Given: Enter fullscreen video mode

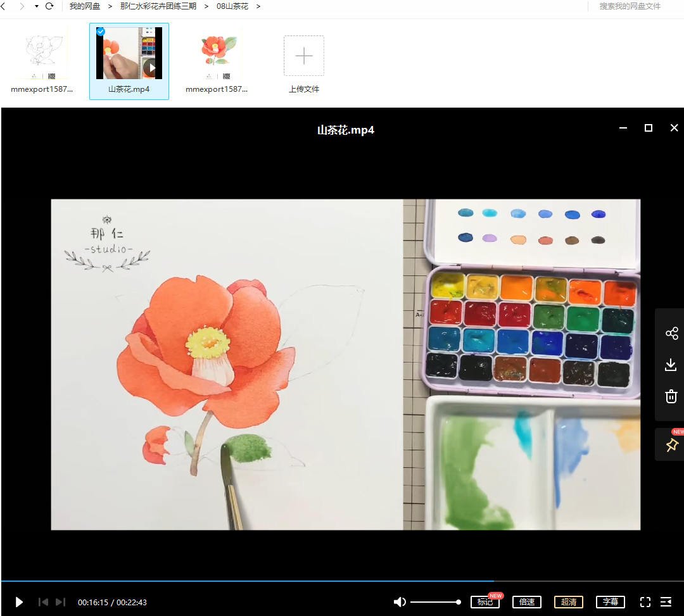Looking at the screenshot, I should pos(645,602).
